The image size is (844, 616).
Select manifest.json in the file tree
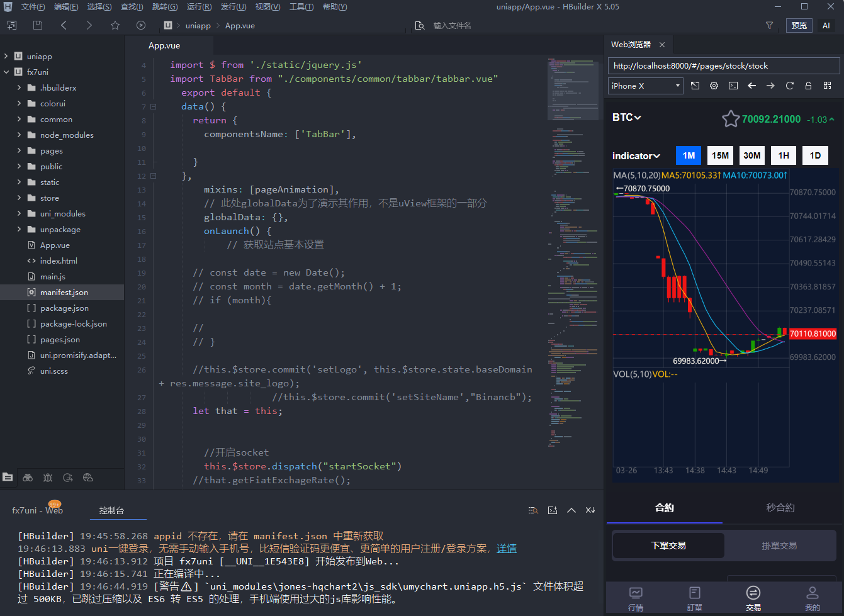pyautogui.click(x=62, y=293)
